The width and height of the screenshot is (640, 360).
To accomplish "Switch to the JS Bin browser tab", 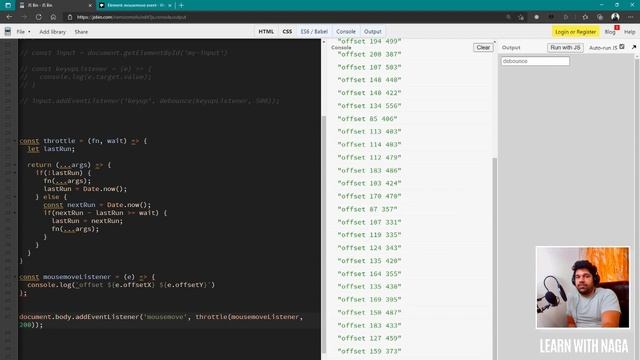I will pos(52,5).
